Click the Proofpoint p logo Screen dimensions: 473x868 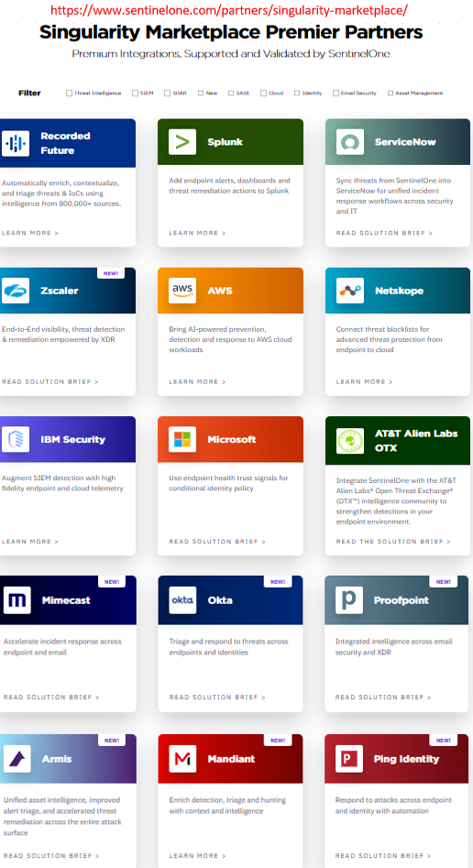349,600
